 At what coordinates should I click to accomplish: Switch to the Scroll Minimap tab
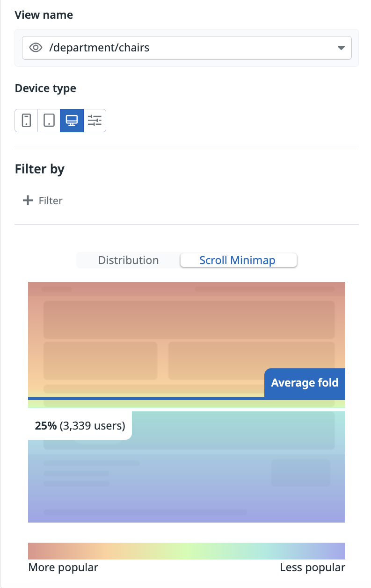tap(238, 260)
